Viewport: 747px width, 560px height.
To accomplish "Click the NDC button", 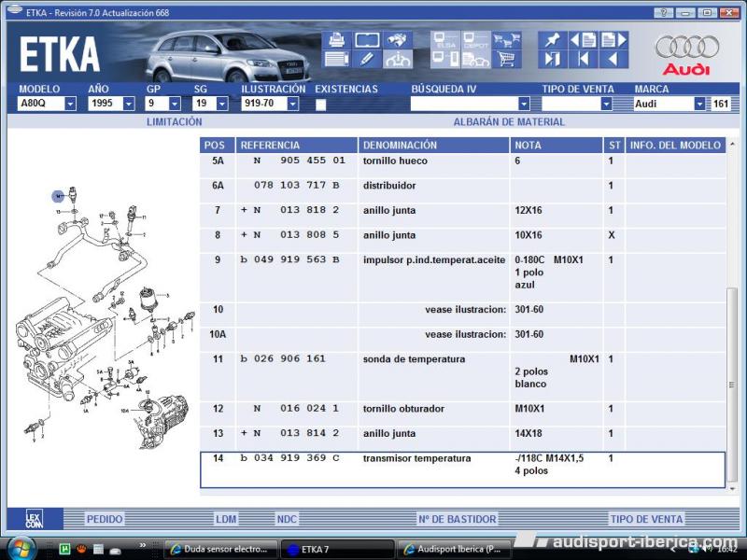I will pyautogui.click(x=287, y=519).
